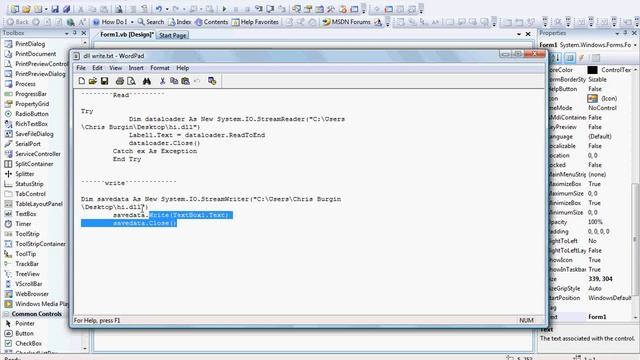Click the black ForeColor swatch in Properties
The height and width of the screenshot is (360, 640).
(x=592, y=70)
